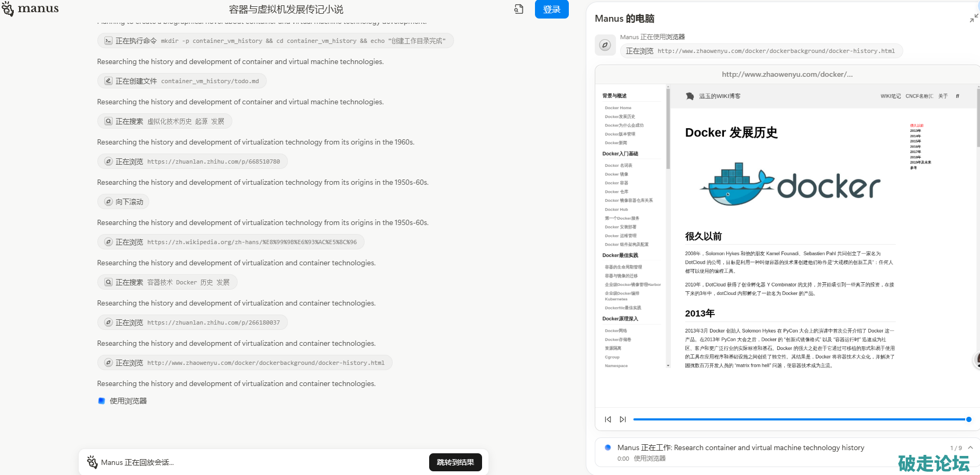
Task: Click the browser compass icon in the panel
Action: click(x=605, y=46)
